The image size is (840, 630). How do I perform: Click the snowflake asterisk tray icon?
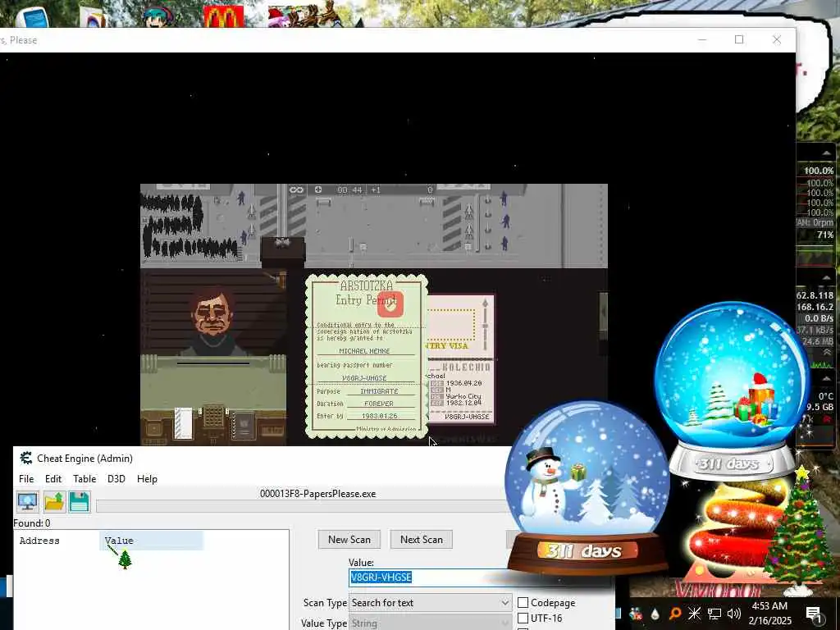[x=694, y=614]
